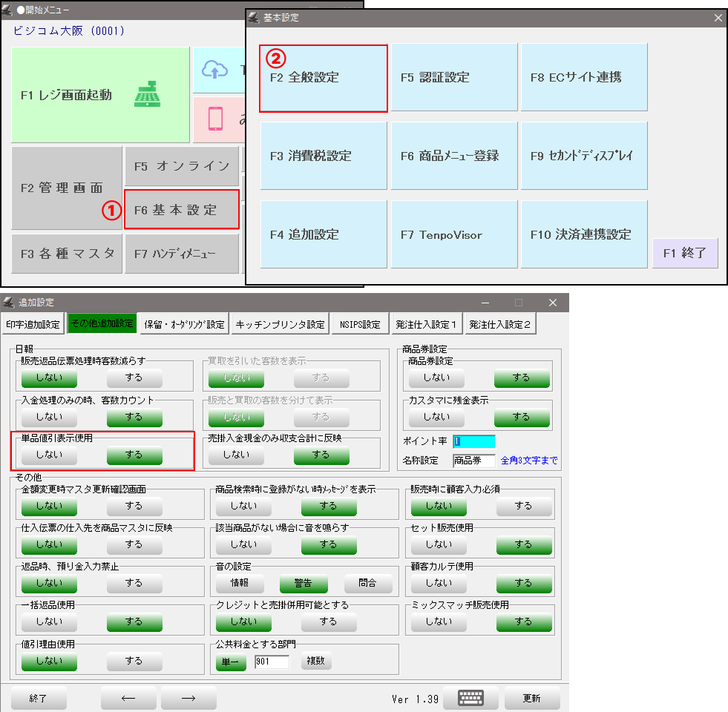This screenshot has width=728, height=712.
Task: Set 単品値引表示使用 to する
Action: pyautogui.click(x=134, y=455)
